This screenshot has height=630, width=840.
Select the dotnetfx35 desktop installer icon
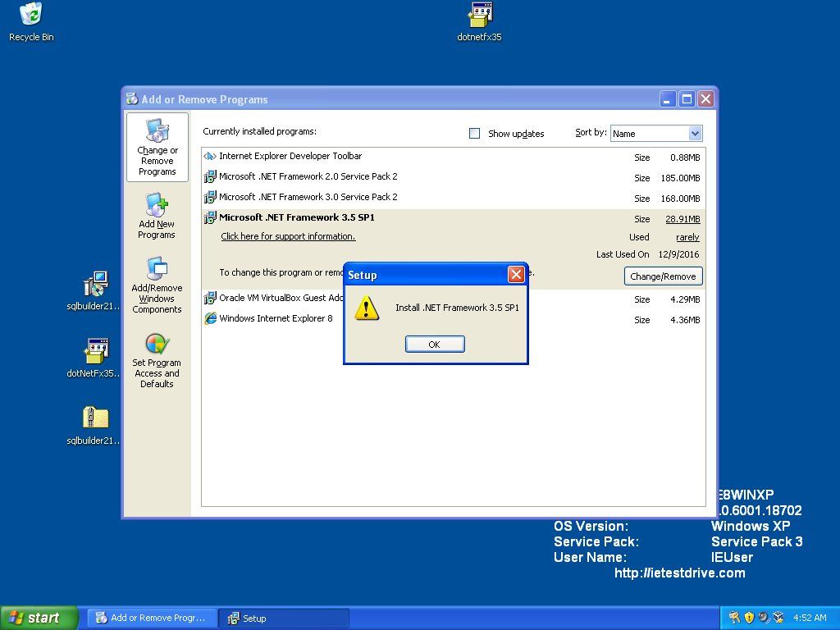point(480,15)
